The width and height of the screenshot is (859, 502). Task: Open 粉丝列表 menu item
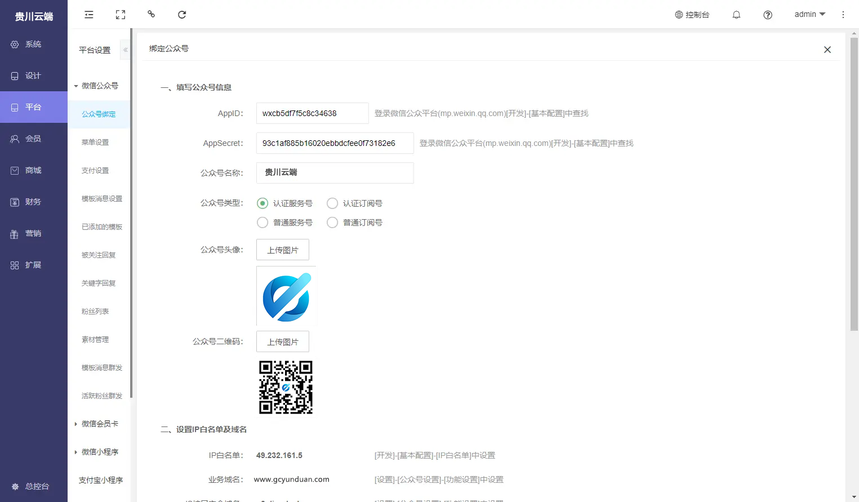pyautogui.click(x=95, y=311)
